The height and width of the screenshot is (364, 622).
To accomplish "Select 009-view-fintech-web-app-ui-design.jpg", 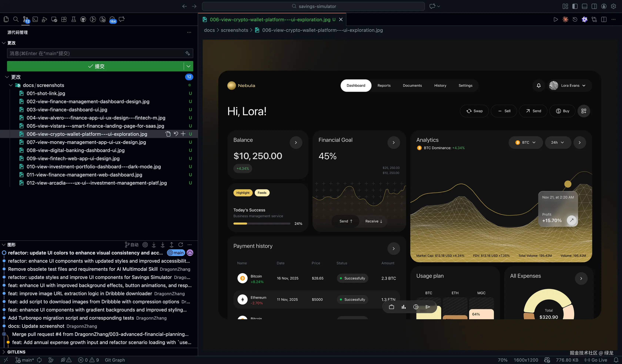I will [x=73, y=158].
